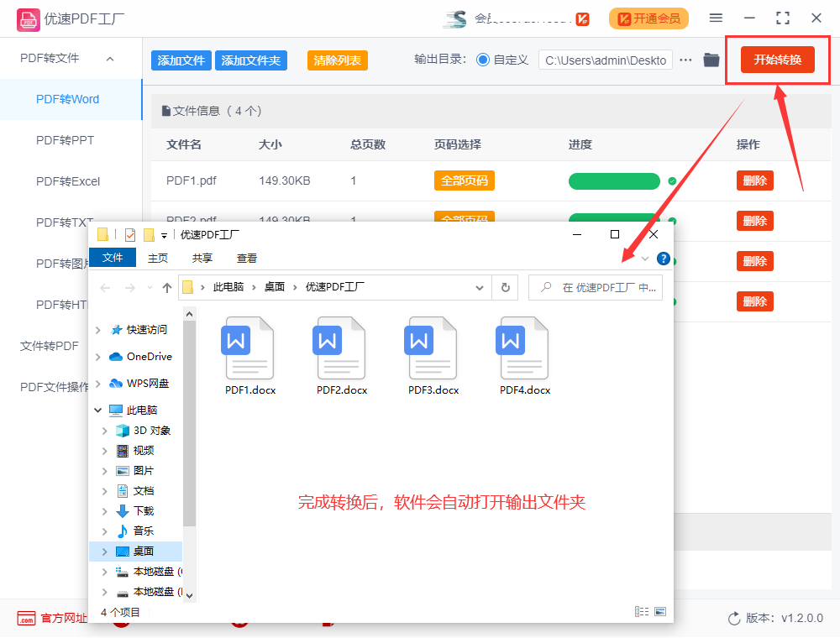This screenshot has height=638, width=840.
Task: Refresh the Explorer folder view
Action: [x=505, y=287]
